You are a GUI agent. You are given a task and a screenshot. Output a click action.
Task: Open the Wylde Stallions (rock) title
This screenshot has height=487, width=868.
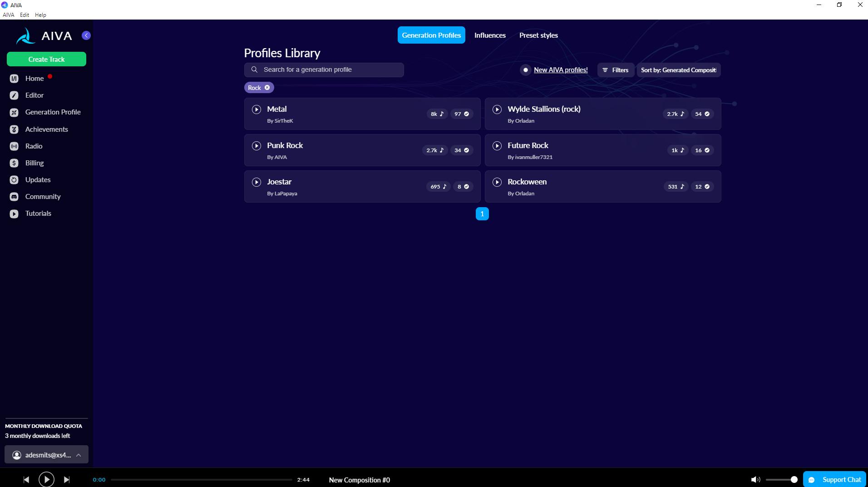point(544,109)
